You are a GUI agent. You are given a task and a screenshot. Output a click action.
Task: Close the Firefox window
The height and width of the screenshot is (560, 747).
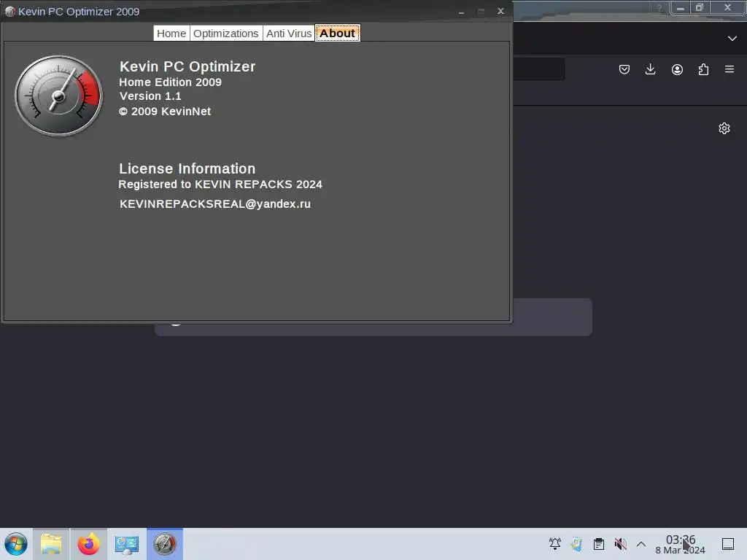[x=727, y=7]
